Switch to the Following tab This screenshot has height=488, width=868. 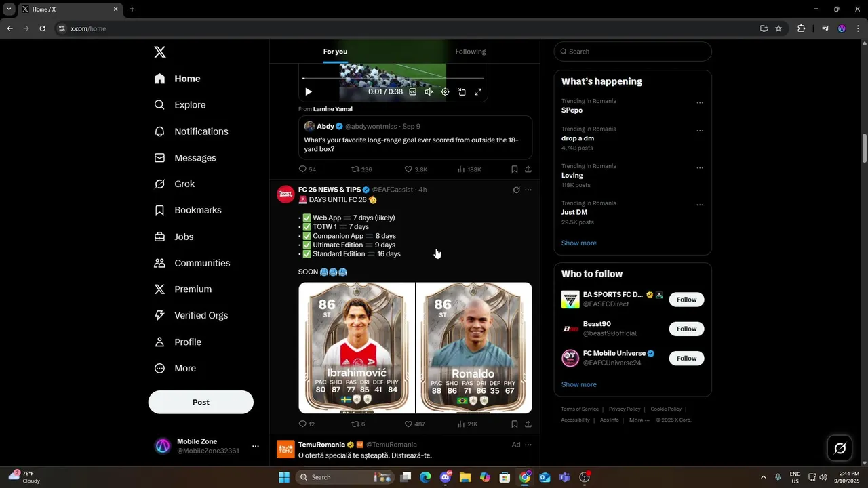pos(471,52)
